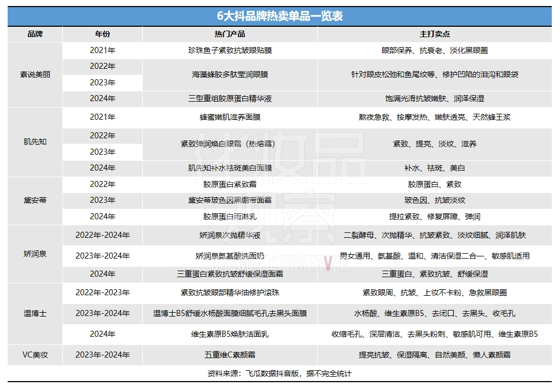Click the 珍珠鱼子紧致抗皱眼贴膜 product cell
Screen dimensions: 560x392
pyautogui.click(x=230, y=50)
